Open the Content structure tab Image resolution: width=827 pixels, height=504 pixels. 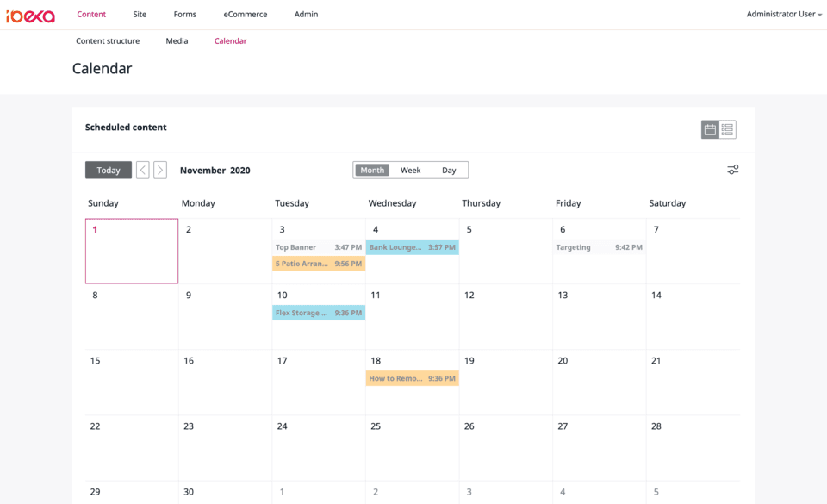tap(108, 41)
